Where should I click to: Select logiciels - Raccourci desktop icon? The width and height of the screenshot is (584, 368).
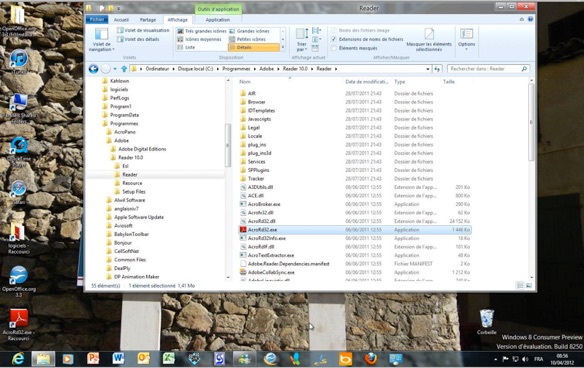click(19, 238)
